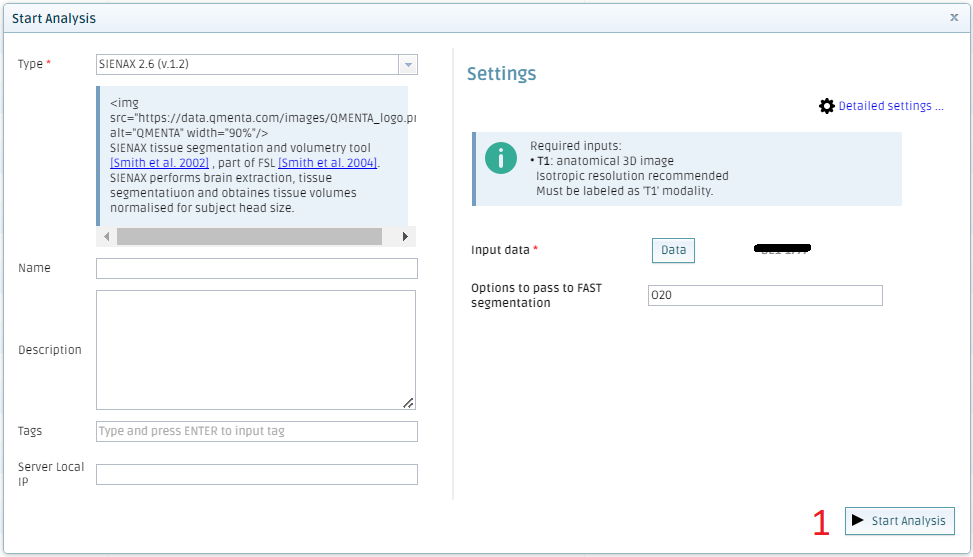973x557 pixels.
Task: Click the 'Server Local IP' label
Action: click(51, 475)
